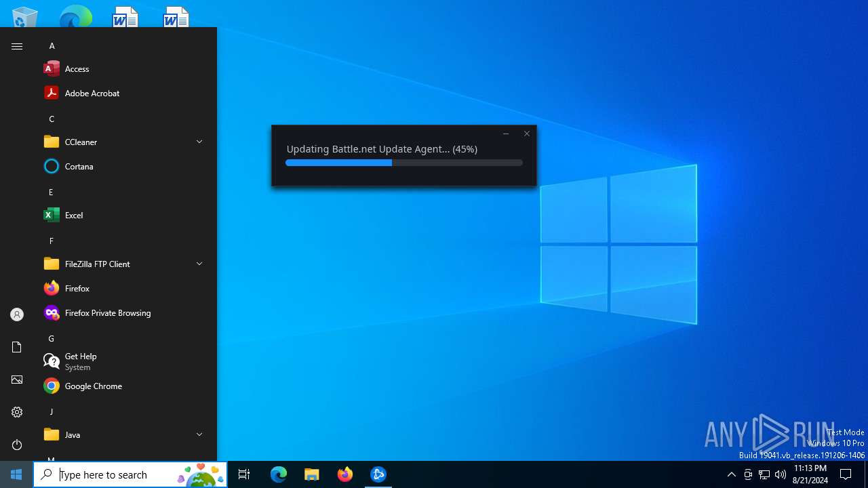The image size is (868, 488).
Task: Open the clock showing 11:13 PM
Action: [810, 474]
